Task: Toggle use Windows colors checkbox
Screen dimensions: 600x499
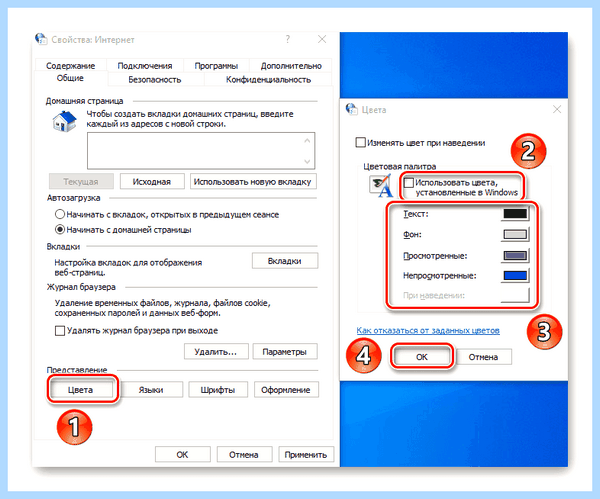Action: [409, 182]
